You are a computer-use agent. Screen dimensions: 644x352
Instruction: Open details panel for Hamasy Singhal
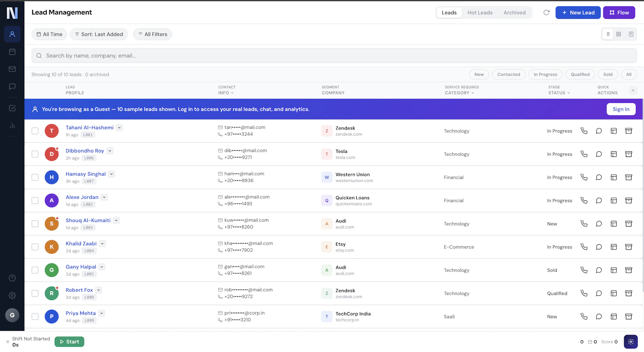click(614, 177)
